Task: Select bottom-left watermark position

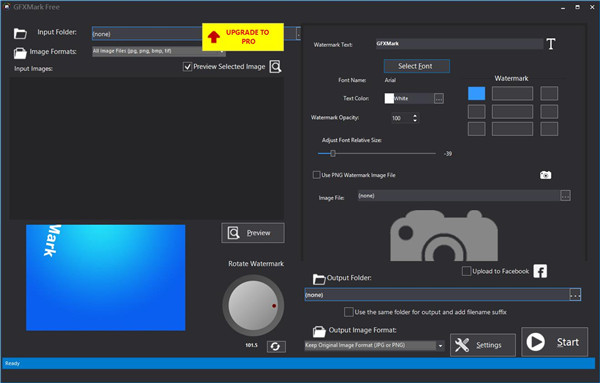Action: pyautogui.click(x=476, y=129)
